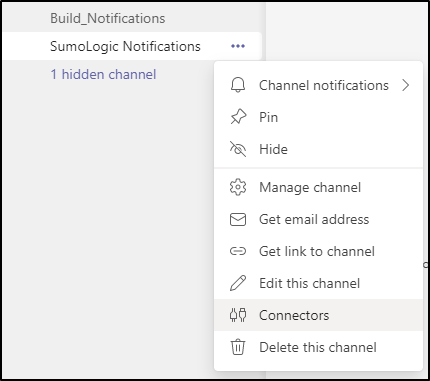Click the bell icon for channel notifications
This screenshot has width=430, height=381.
tap(238, 85)
